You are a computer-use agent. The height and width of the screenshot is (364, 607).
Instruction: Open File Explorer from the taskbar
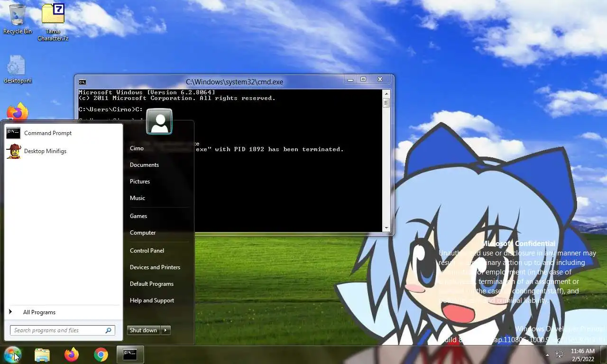coord(42,355)
